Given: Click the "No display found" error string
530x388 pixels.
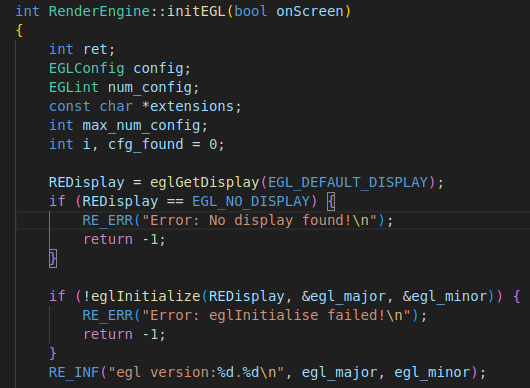Looking at the screenshot, I should pos(259,220).
